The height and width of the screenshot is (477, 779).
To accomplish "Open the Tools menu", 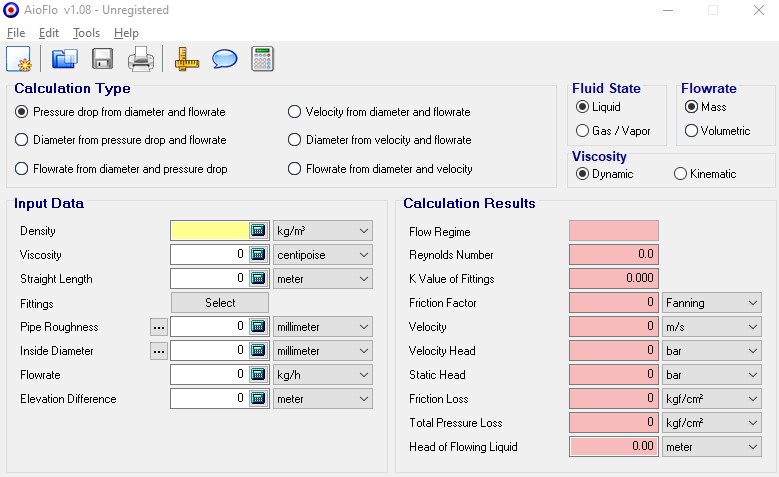I will [86, 33].
